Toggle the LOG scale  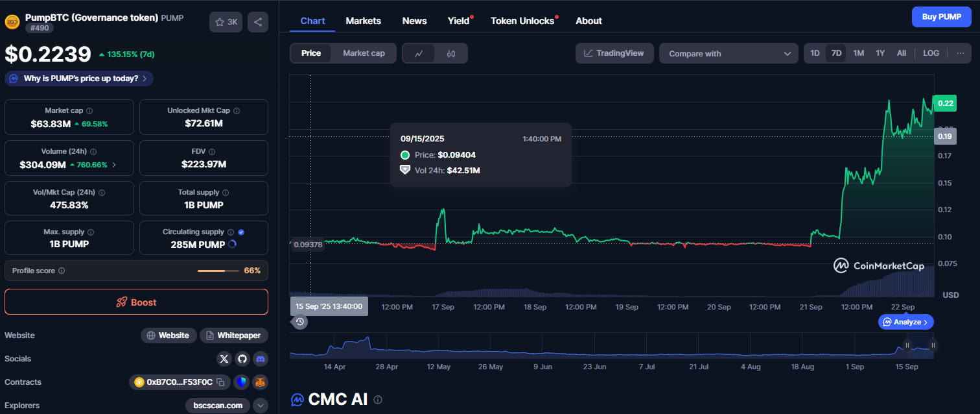[931, 53]
